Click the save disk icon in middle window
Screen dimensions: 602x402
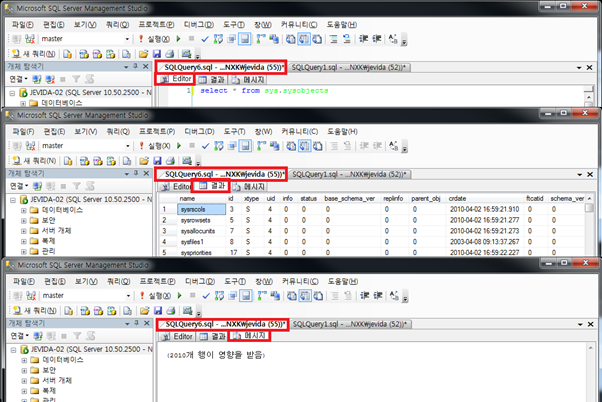pos(157,161)
